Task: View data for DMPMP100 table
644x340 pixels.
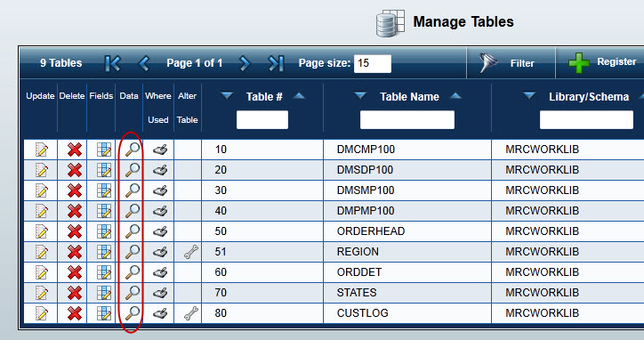Action: pos(133,211)
